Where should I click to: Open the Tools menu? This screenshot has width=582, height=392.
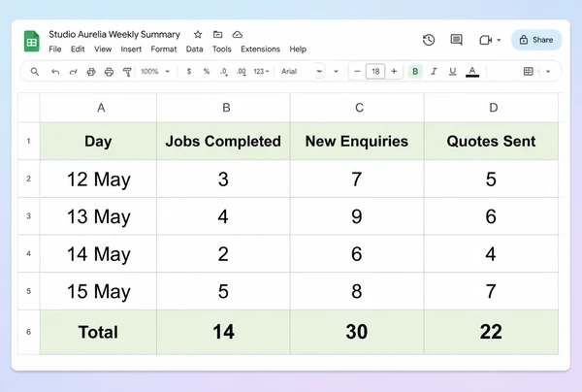(221, 49)
